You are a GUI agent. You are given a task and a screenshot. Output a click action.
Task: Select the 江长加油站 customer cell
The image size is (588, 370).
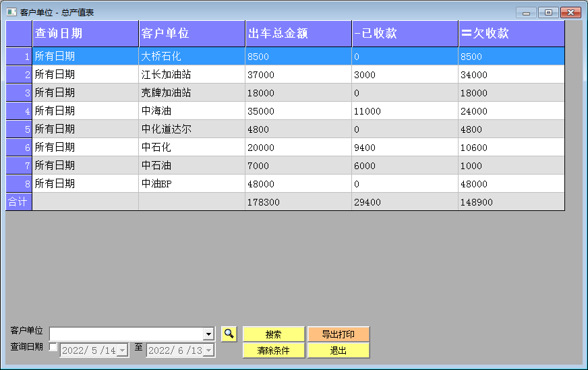pos(192,74)
